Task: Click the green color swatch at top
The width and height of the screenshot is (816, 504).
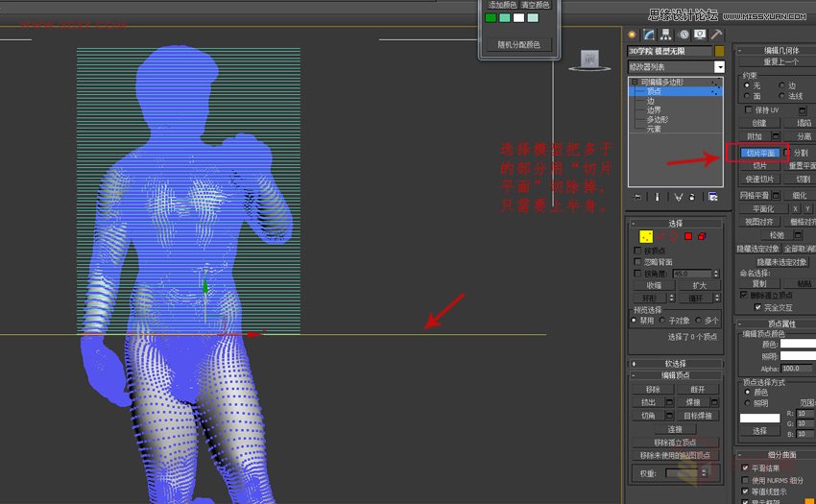Action: click(491, 17)
